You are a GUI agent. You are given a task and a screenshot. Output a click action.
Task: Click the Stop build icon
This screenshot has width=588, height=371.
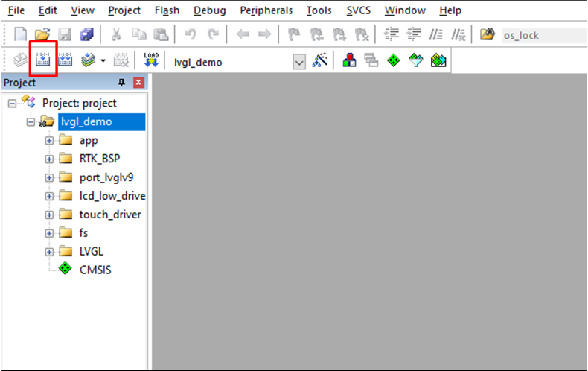(x=121, y=60)
